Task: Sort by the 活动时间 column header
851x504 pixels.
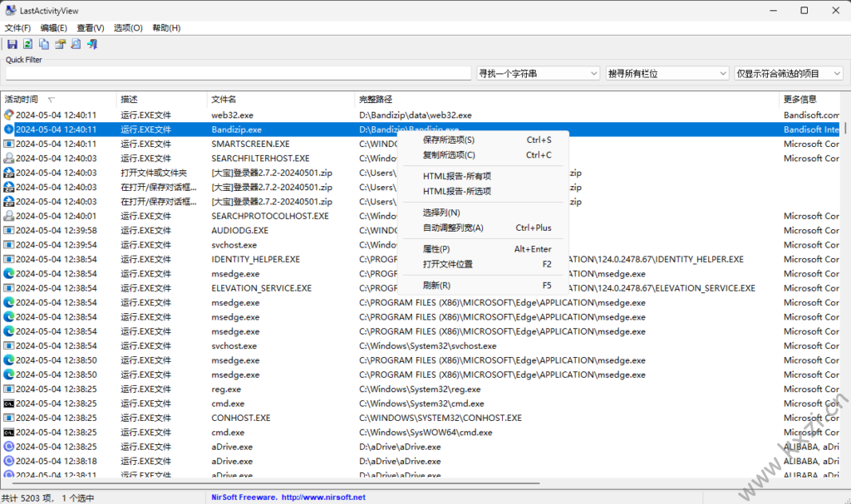Action: click(x=58, y=100)
